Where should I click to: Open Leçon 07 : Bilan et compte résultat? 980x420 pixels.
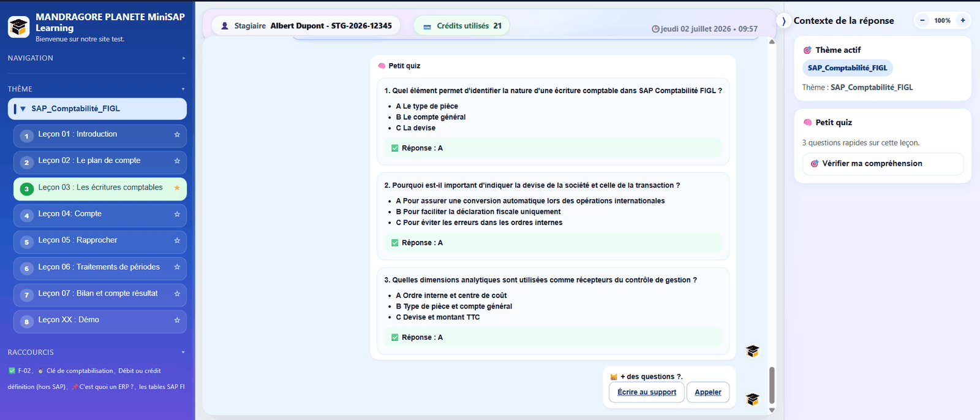pos(100,294)
